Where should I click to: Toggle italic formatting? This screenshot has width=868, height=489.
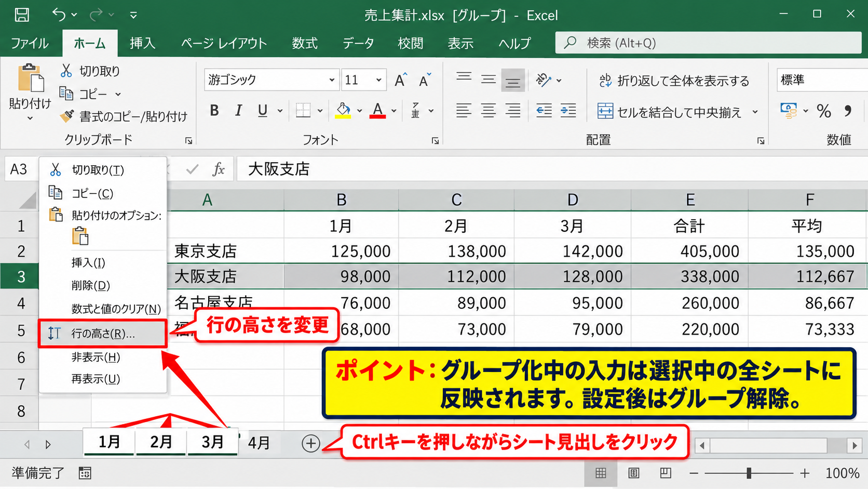click(x=238, y=110)
